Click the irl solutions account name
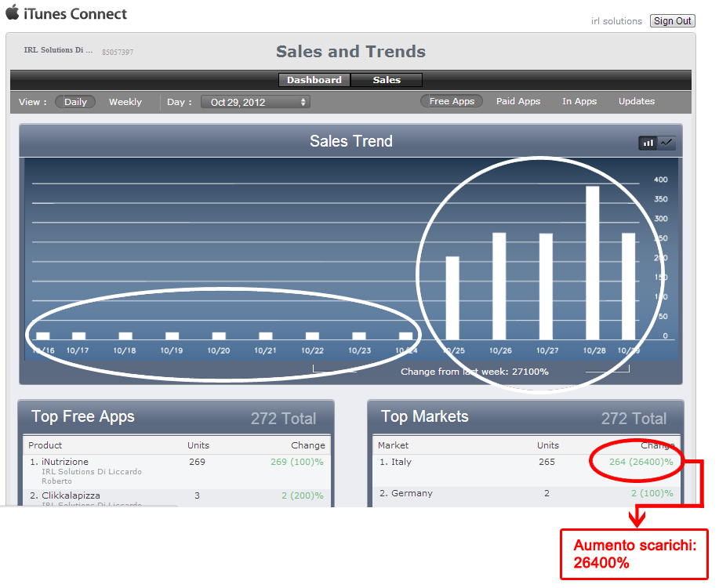Image resolution: width=719 pixels, height=588 pixels. [616, 21]
